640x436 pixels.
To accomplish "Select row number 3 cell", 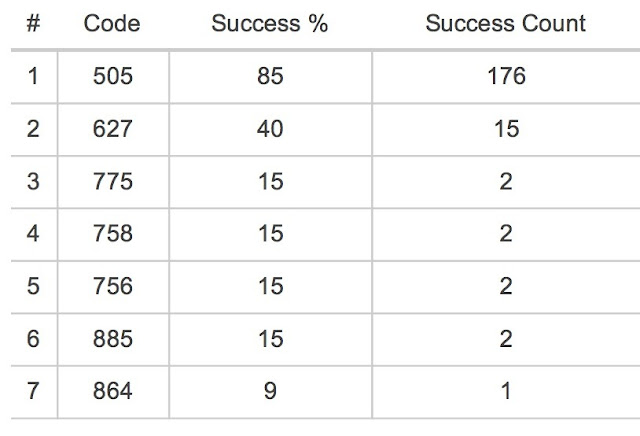I will tap(33, 182).
